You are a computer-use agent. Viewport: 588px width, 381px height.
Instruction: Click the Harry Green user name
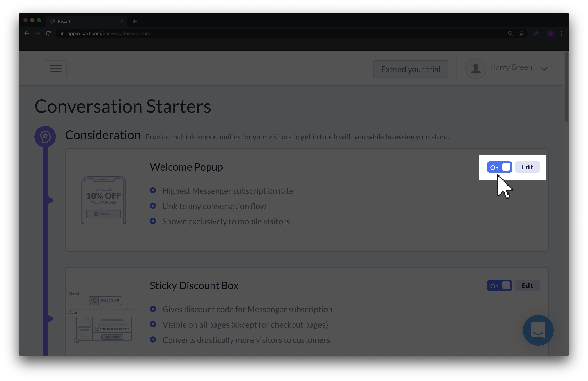pyautogui.click(x=511, y=67)
